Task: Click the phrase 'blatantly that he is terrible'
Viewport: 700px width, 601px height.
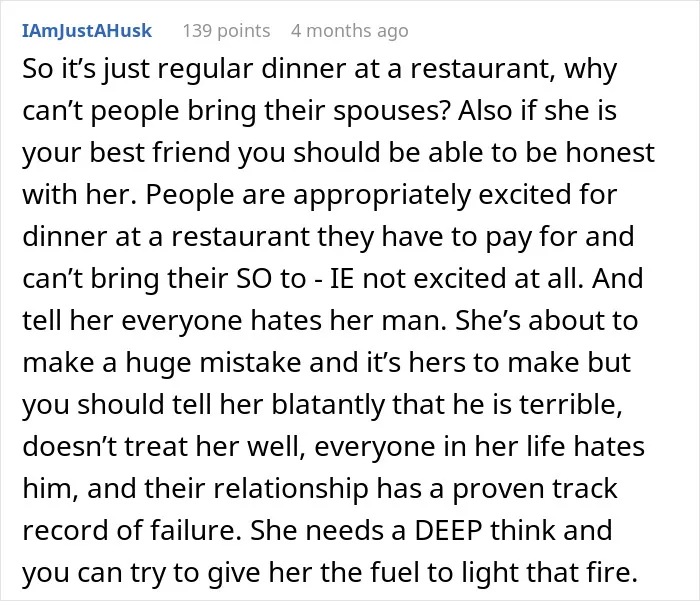Action: coord(447,405)
